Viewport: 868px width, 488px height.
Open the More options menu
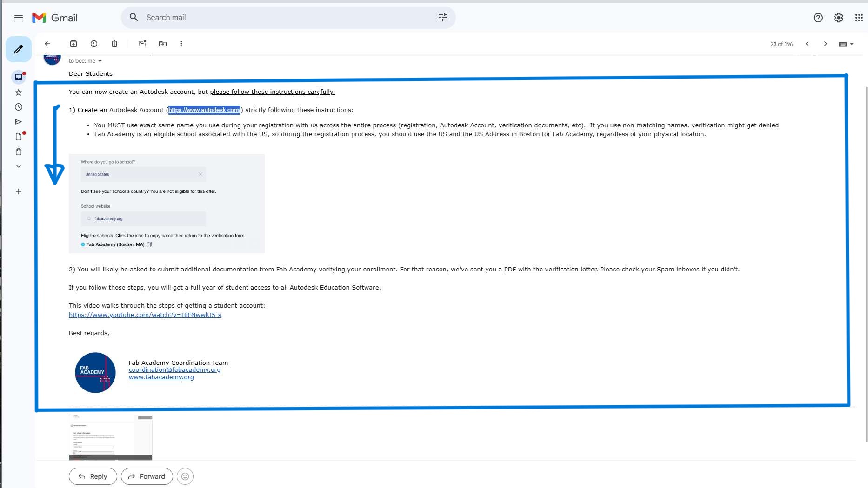coord(181,44)
